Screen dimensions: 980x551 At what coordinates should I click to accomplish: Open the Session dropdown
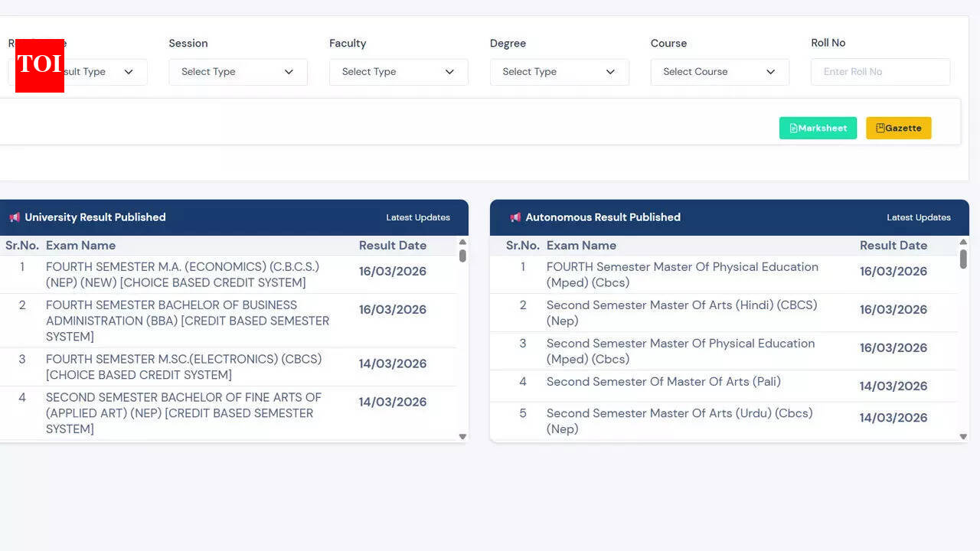237,72
